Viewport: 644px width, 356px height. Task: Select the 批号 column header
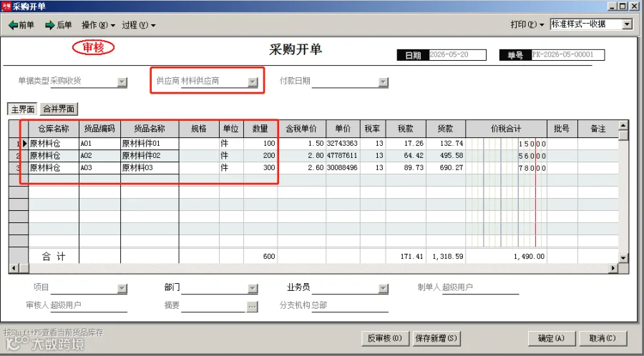562,129
